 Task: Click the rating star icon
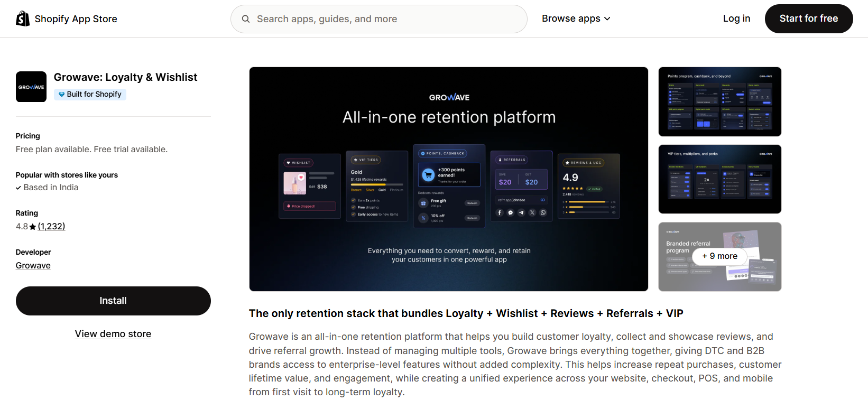33,227
